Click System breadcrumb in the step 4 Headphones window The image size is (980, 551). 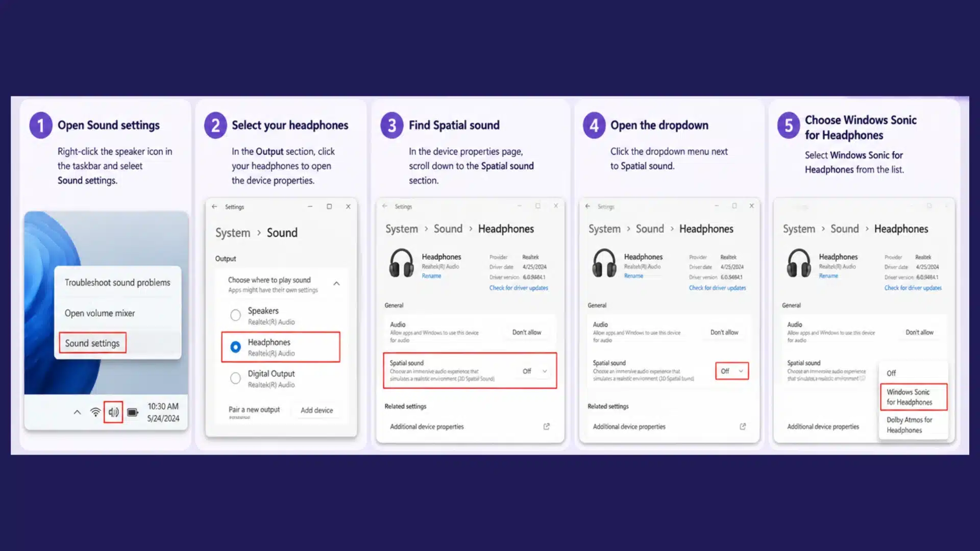[x=604, y=229]
